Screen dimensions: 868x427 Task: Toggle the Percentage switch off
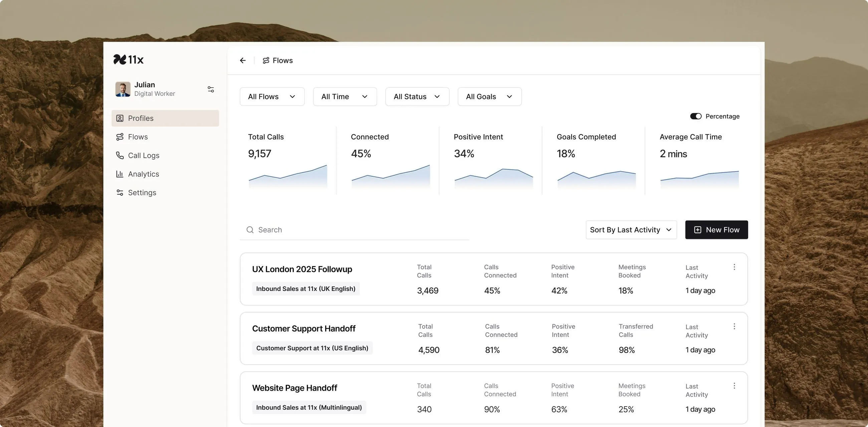click(x=696, y=116)
